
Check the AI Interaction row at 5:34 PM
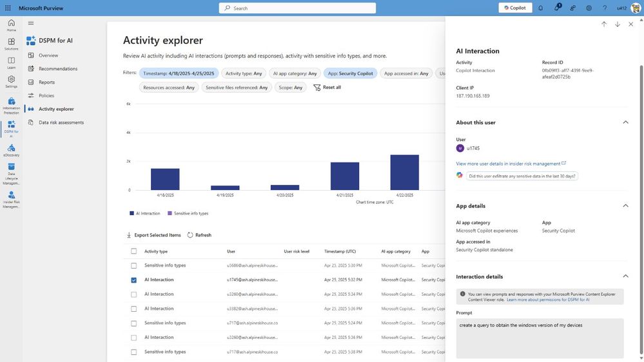pos(134,294)
